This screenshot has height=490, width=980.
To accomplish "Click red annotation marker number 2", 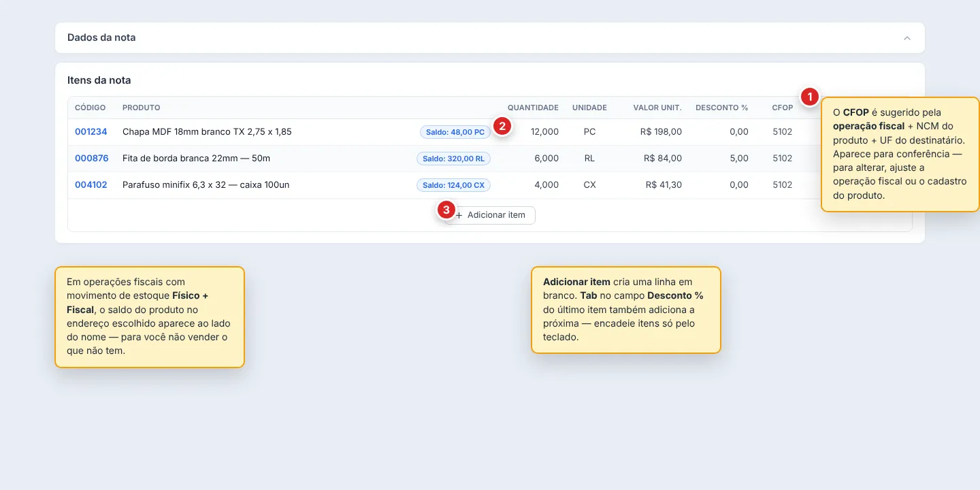I will tap(502, 126).
